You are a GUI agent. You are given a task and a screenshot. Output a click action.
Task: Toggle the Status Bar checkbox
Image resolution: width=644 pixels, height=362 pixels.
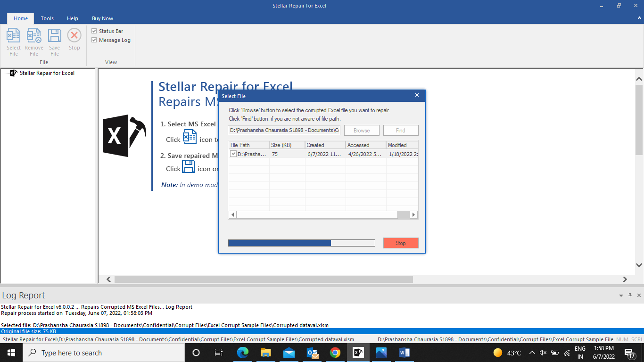click(94, 31)
